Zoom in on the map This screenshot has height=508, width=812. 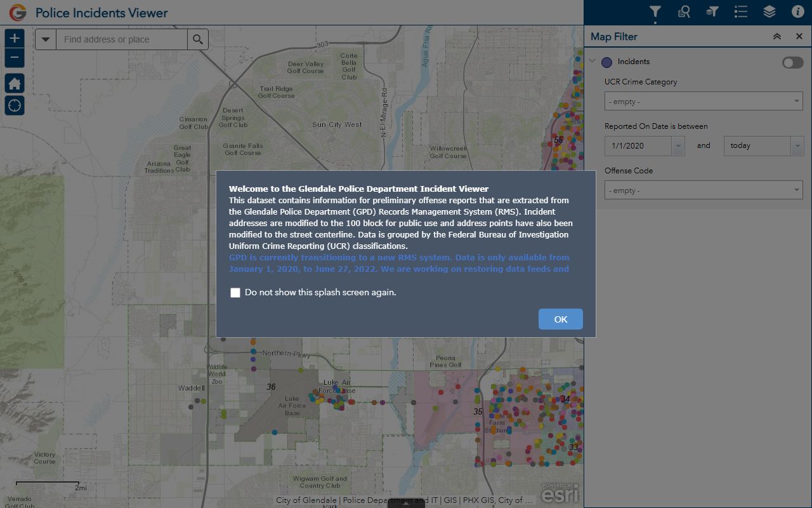click(x=15, y=38)
